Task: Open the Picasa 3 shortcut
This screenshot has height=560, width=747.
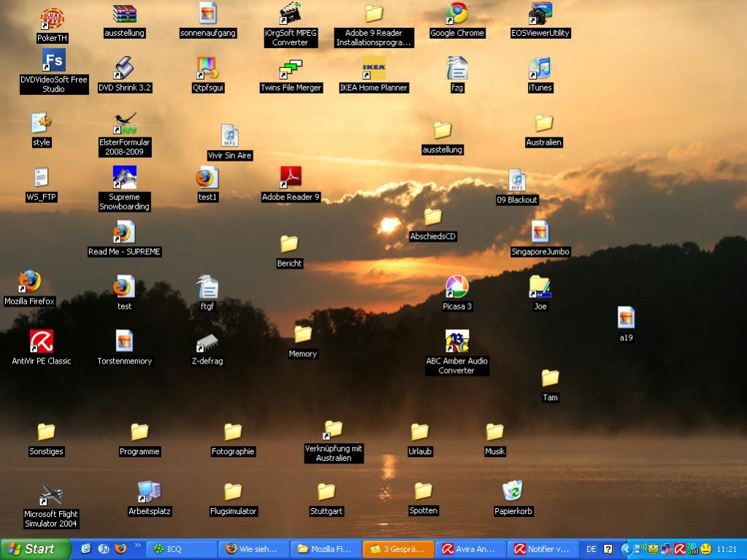Action: (x=457, y=287)
